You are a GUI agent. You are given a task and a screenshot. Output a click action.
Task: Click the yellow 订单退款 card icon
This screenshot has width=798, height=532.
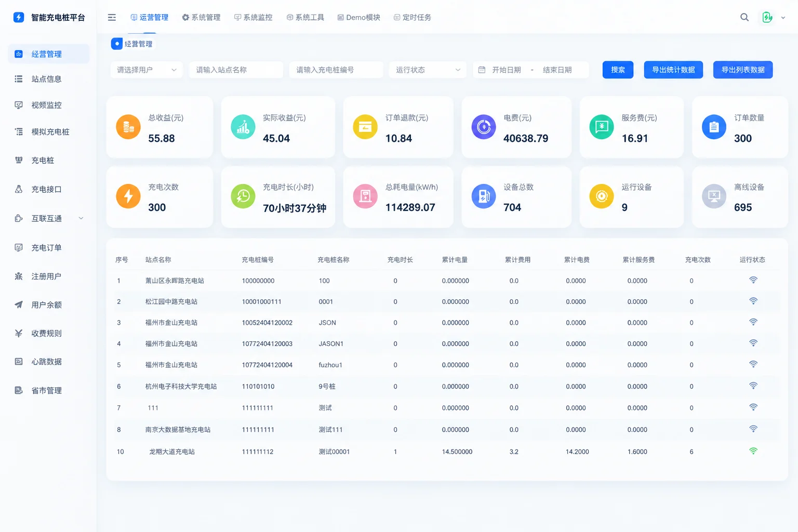point(365,127)
